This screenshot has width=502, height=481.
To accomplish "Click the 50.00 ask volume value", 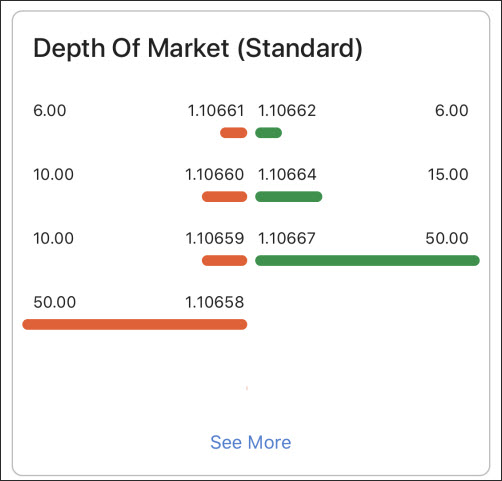I will [447, 238].
